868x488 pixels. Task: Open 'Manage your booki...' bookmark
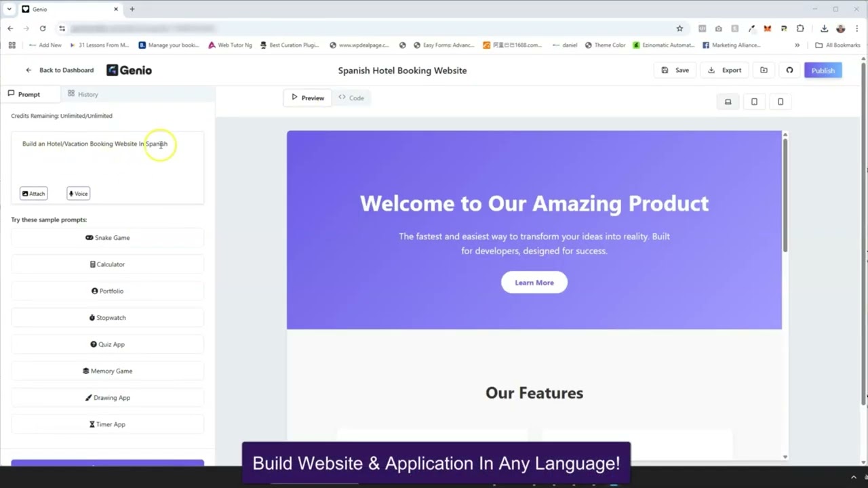tap(169, 45)
